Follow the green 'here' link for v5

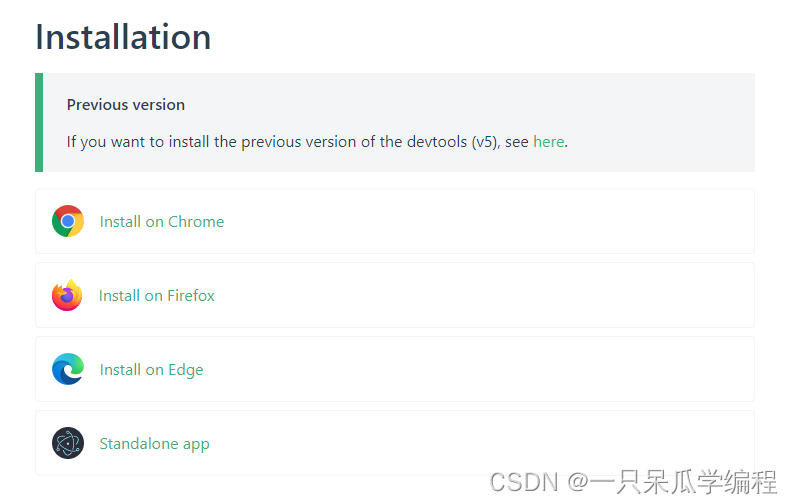coord(549,142)
